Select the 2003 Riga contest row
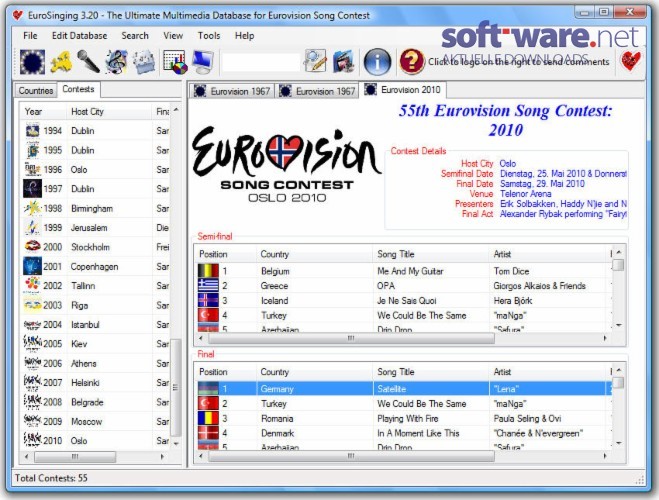Image resolution: width=659 pixels, height=500 pixels. tap(96, 305)
